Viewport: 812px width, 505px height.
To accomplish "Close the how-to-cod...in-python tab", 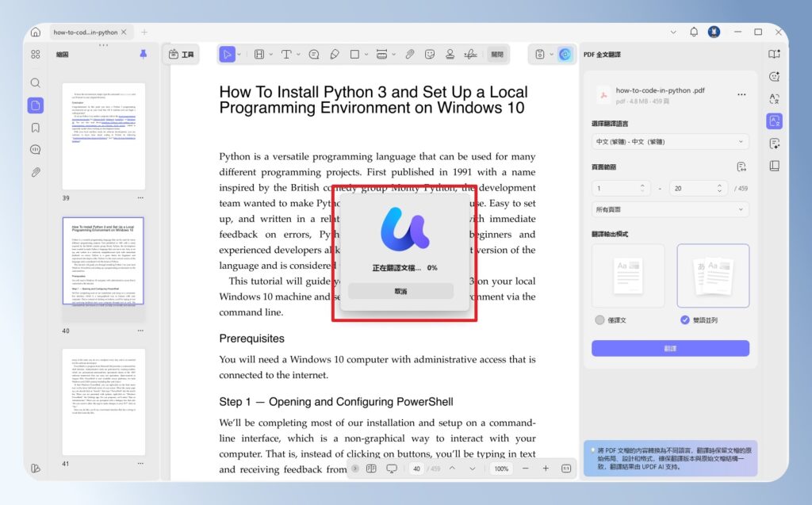I will pyautogui.click(x=124, y=33).
